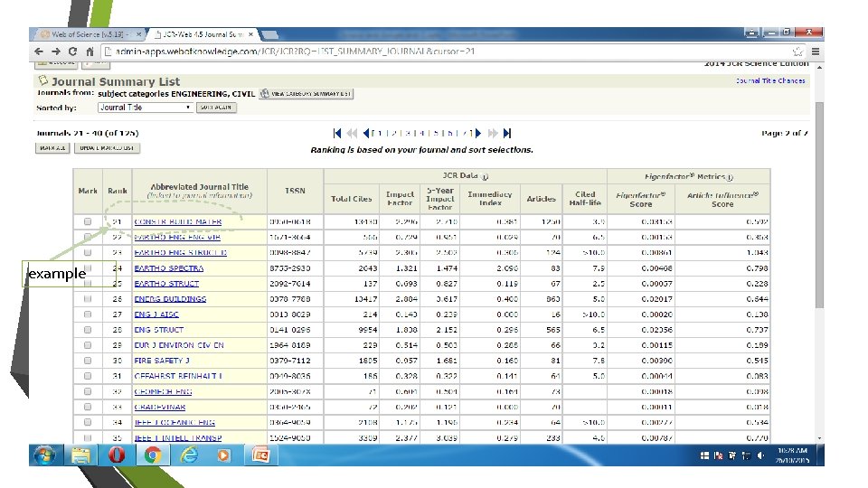Open the Journal Title Changes link
The image size is (868, 488).
(x=769, y=81)
